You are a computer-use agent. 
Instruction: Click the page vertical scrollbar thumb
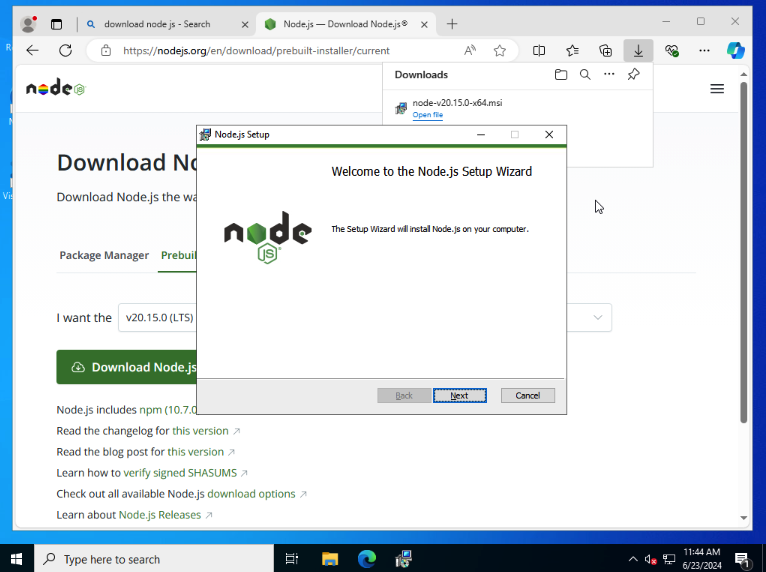click(744, 252)
